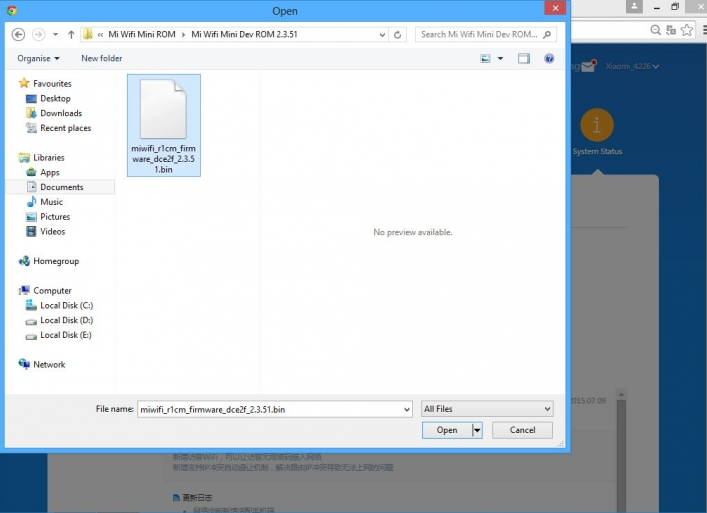
Task: Select the miwifi_r1cm_firmware bin file thumbnail
Action: pos(164,125)
